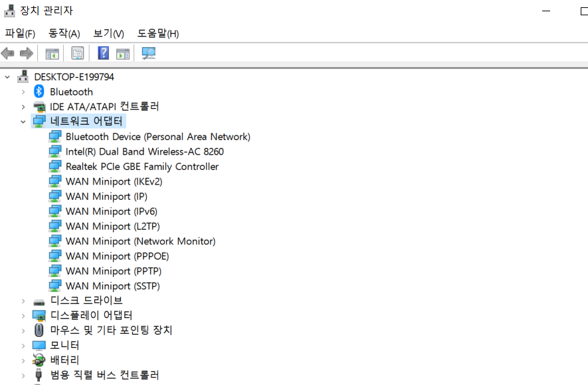Viewport: 588px width, 385px height.
Task: Select WAN Miniport (L2TP)
Action: click(x=113, y=226)
